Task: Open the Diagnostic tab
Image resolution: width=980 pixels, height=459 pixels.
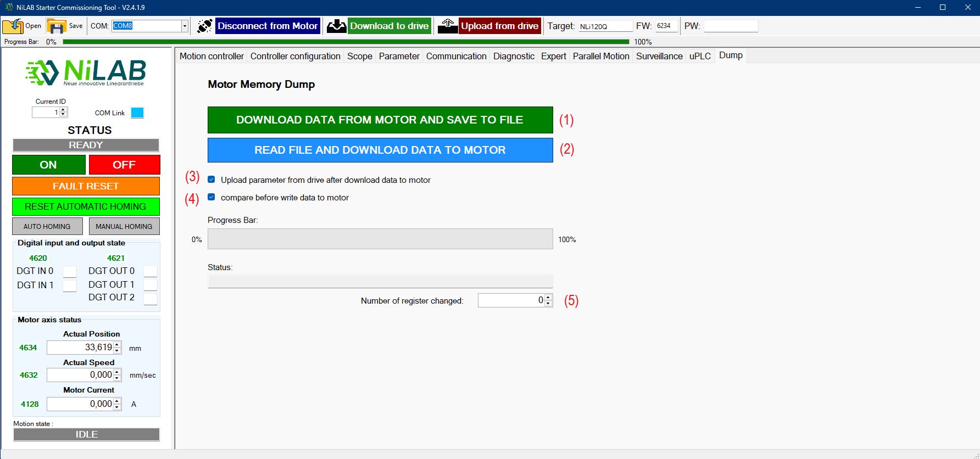Action: coord(514,56)
